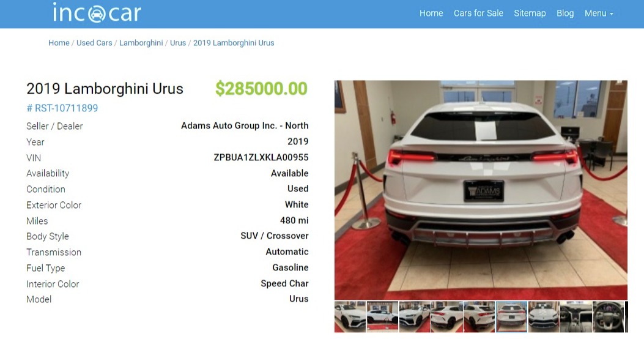Click the Used Cars breadcrumb
The image size is (644, 339).
pyautogui.click(x=94, y=43)
